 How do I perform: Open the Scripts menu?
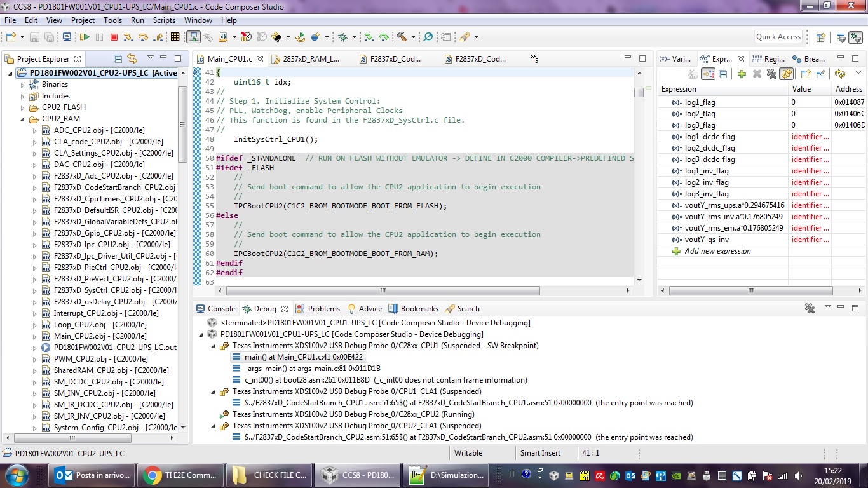click(x=164, y=20)
